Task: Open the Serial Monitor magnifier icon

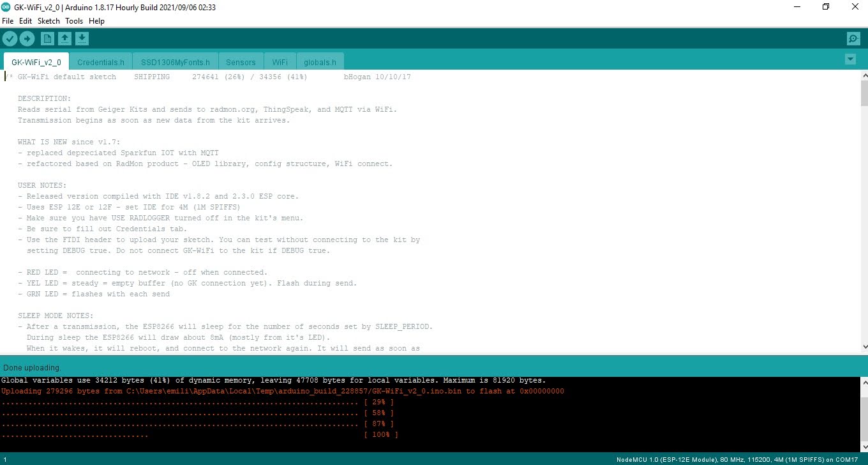Action: [853, 39]
